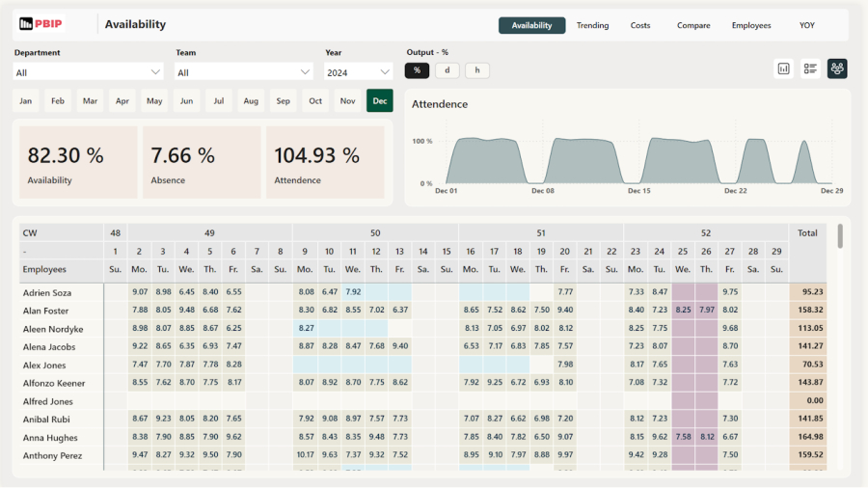
Task: Open the Year 2024 dropdown
Action: pos(359,72)
